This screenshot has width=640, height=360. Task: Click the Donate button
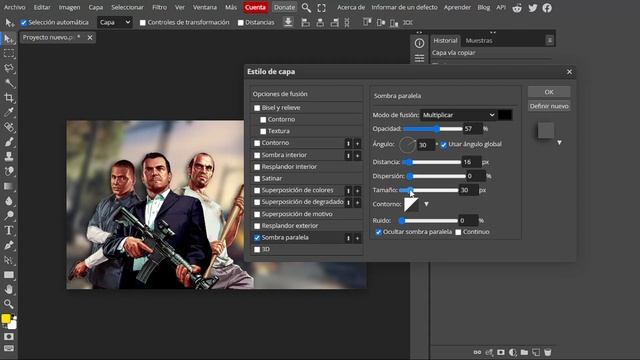(x=284, y=7)
